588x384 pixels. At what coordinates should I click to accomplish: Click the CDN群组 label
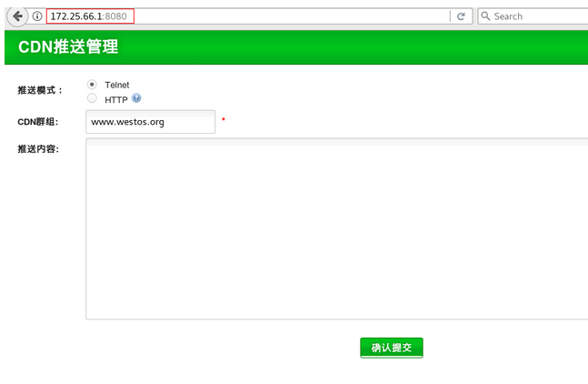pyautogui.click(x=38, y=122)
